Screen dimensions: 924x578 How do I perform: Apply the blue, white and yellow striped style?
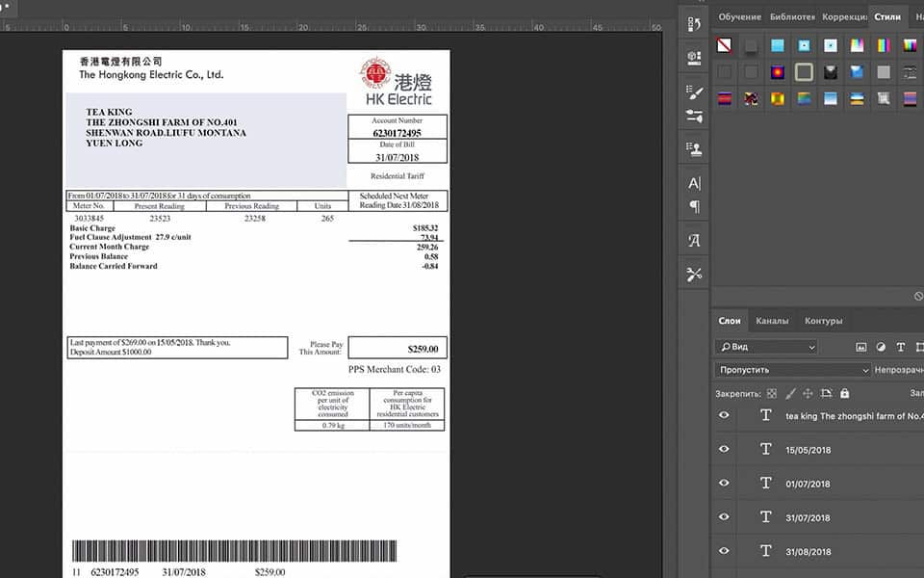click(x=857, y=98)
